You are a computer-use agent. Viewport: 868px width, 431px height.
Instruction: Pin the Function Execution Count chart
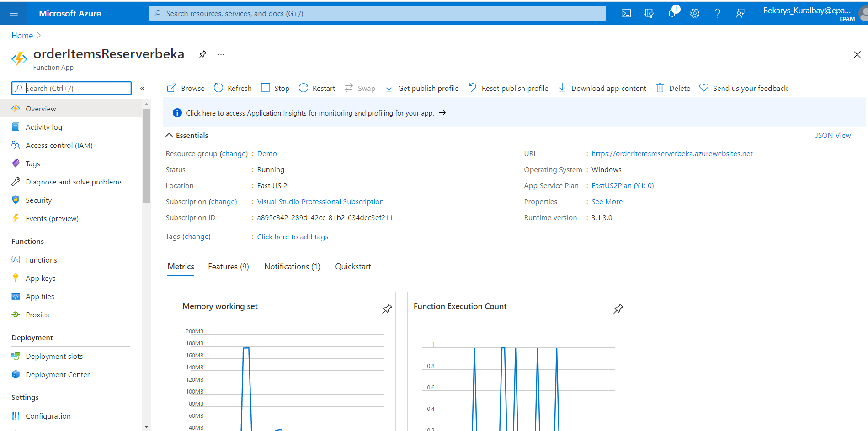(x=618, y=309)
